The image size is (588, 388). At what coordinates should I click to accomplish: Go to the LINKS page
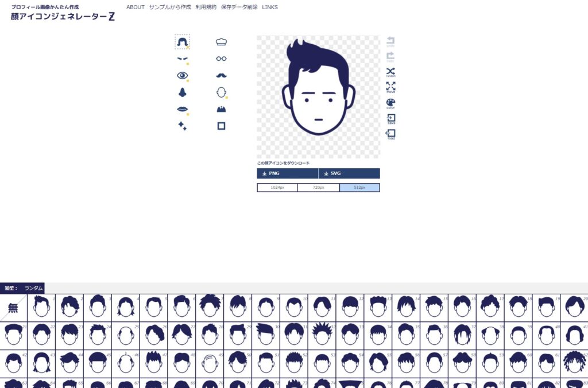point(270,7)
